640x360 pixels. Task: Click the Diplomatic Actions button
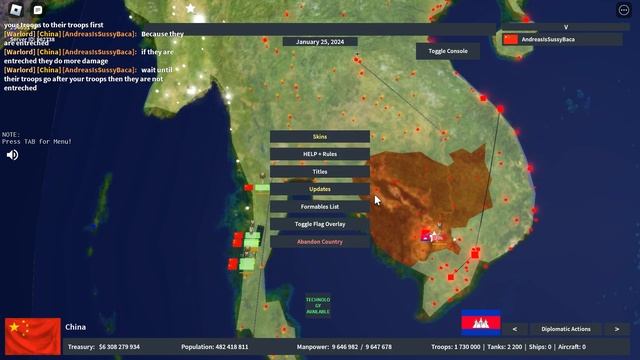[566, 329]
